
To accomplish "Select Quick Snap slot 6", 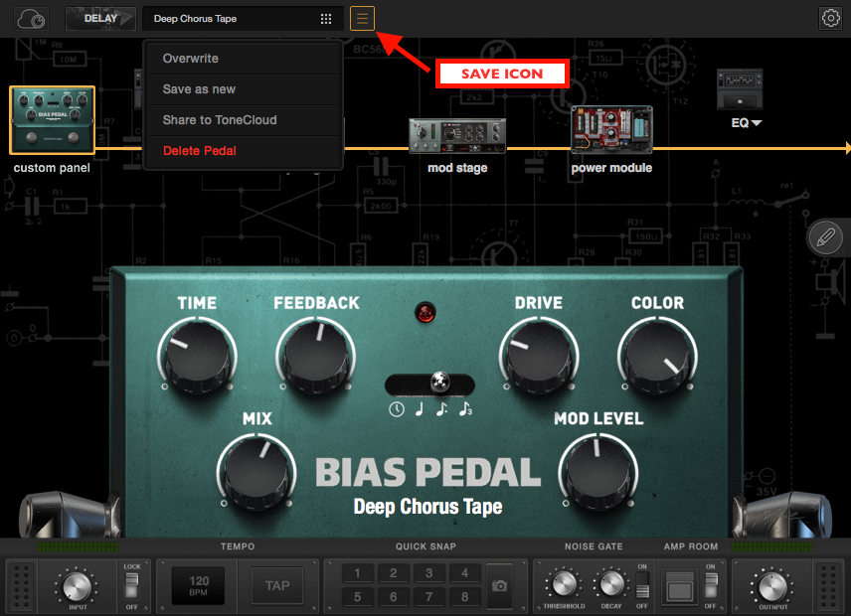I will [393, 597].
